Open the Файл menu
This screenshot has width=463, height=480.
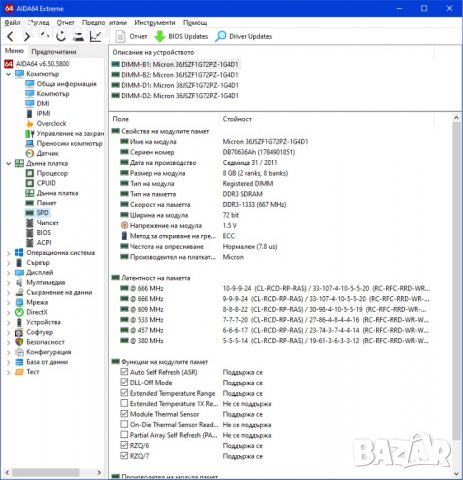click(x=12, y=22)
